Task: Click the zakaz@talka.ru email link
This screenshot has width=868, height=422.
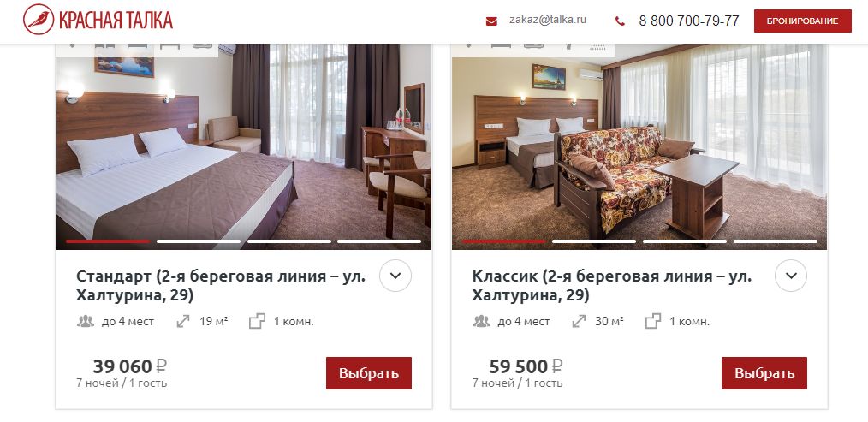Action: 548,20
